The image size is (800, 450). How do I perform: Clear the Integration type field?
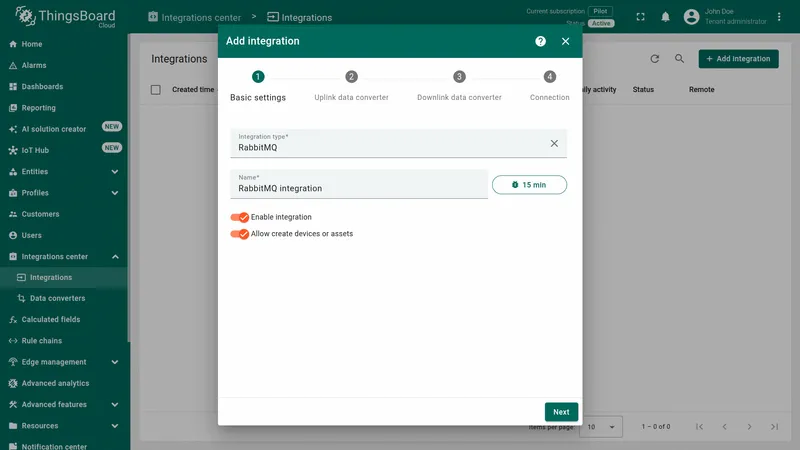coord(554,143)
